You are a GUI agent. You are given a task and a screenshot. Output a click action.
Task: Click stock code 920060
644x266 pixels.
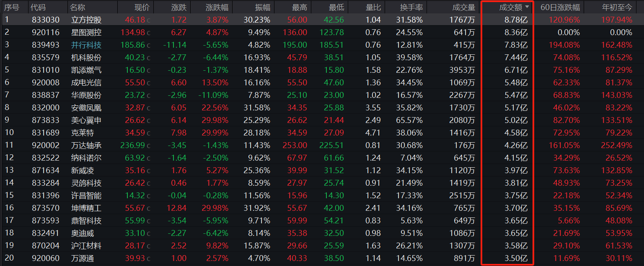[x=46, y=258]
